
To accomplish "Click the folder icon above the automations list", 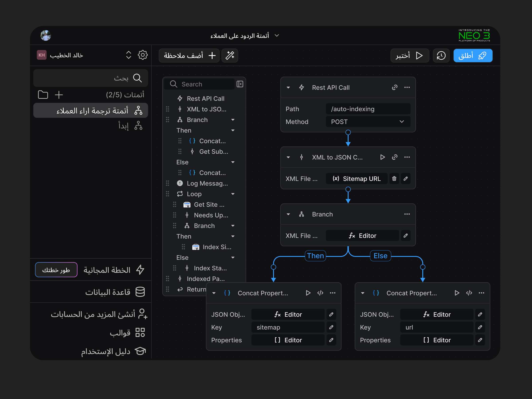I will [x=43, y=95].
